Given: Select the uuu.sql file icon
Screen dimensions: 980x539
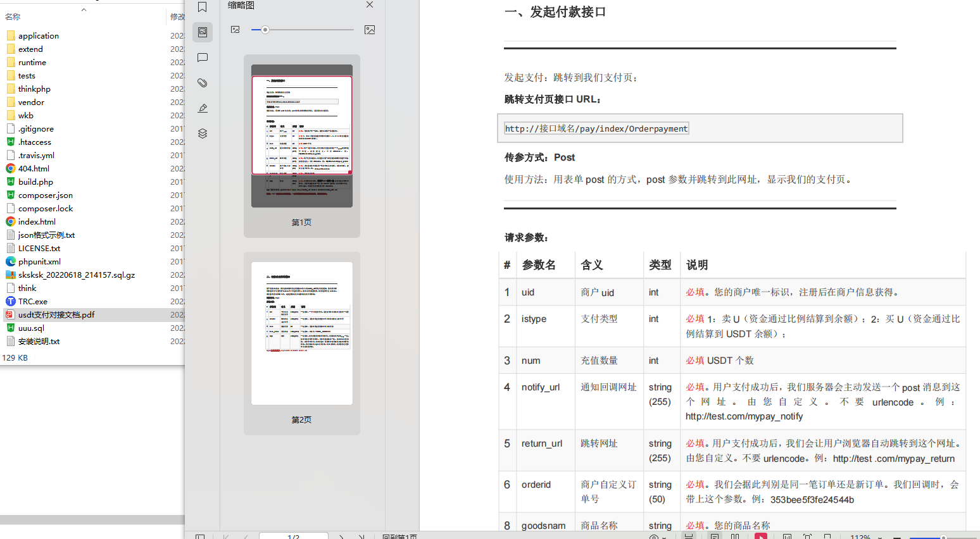Looking at the screenshot, I should tap(11, 328).
